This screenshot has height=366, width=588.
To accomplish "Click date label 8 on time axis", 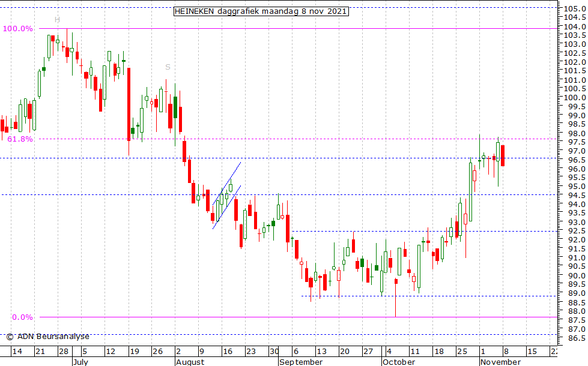I will pos(506,352).
